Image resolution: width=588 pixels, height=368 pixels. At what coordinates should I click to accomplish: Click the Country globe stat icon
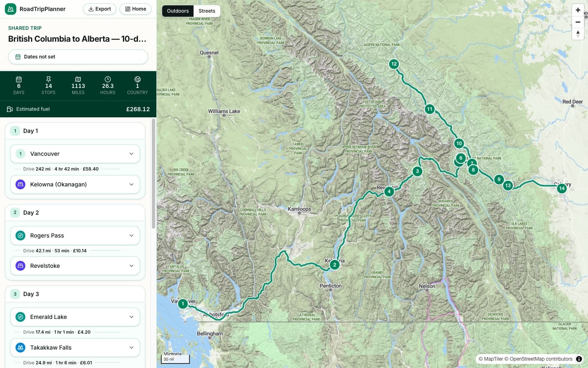coord(138,79)
